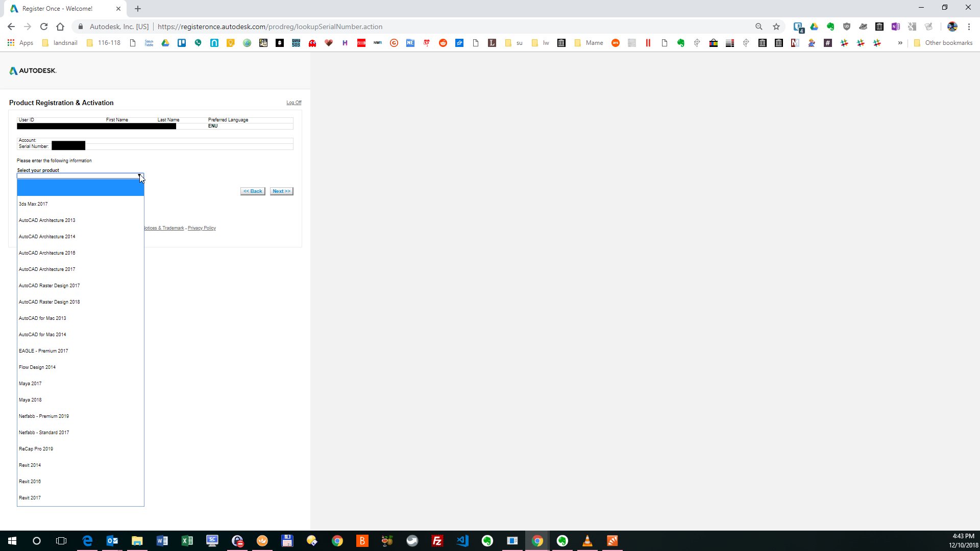Go back with browser back arrow

[x=11, y=27]
